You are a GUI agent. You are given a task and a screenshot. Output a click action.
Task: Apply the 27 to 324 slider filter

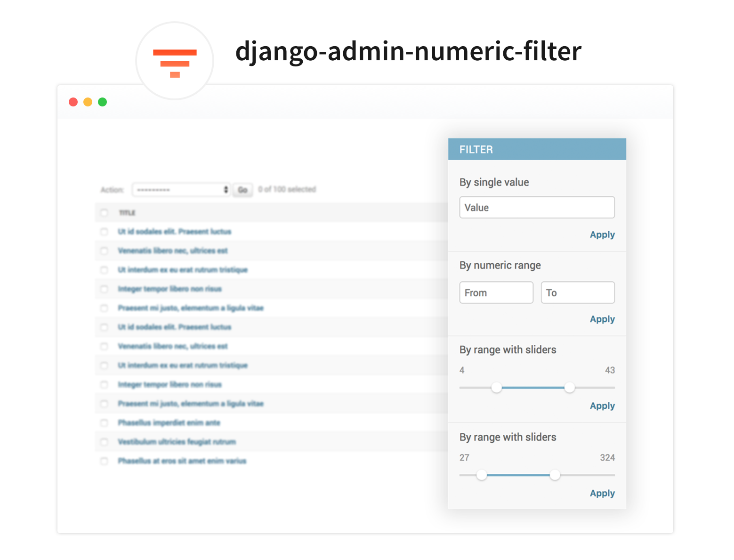coord(602,493)
